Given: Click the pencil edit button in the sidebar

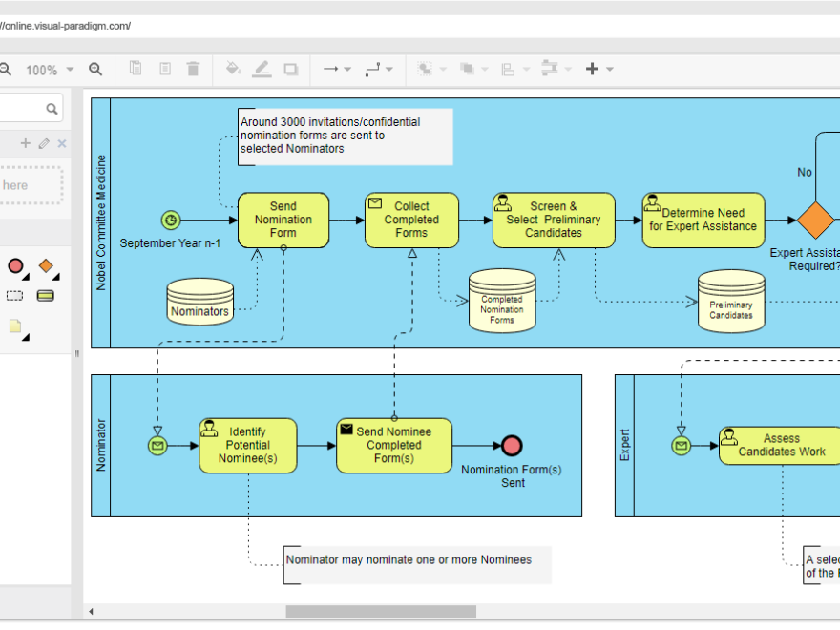Looking at the screenshot, I should click(x=43, y=142).
